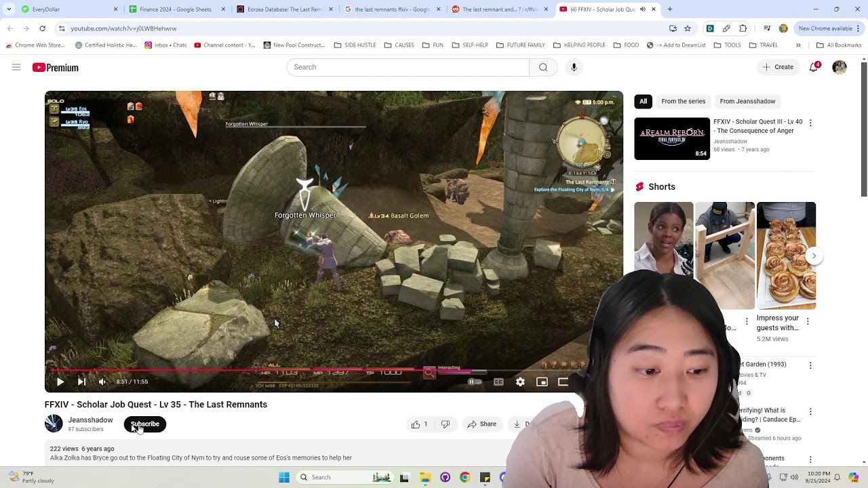
Task: Open player settings gear
Action: tap(520, 382)
